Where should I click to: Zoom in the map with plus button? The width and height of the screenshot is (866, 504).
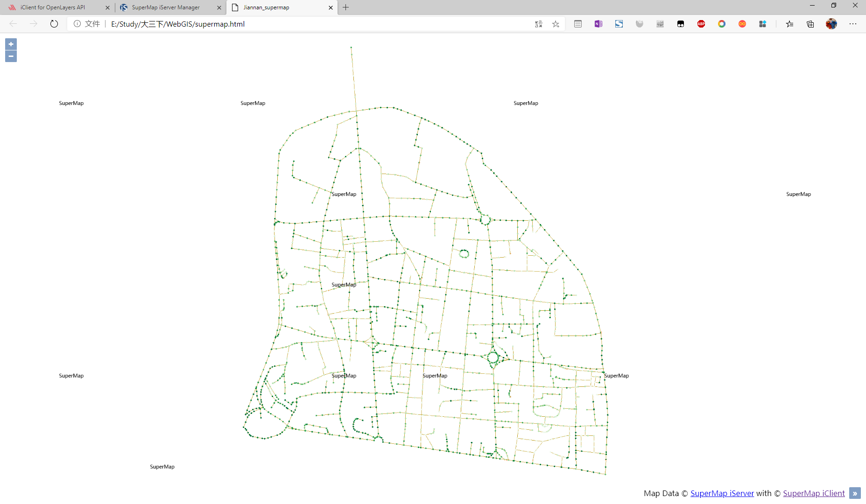tap(11, 44)
